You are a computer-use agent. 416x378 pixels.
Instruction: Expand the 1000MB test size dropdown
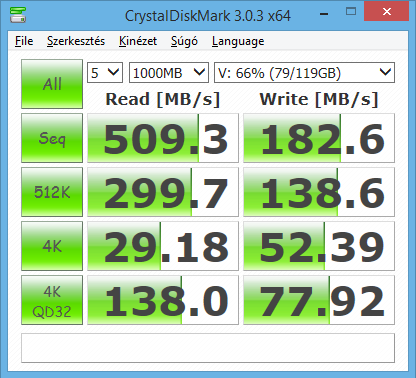pos(169,72)
